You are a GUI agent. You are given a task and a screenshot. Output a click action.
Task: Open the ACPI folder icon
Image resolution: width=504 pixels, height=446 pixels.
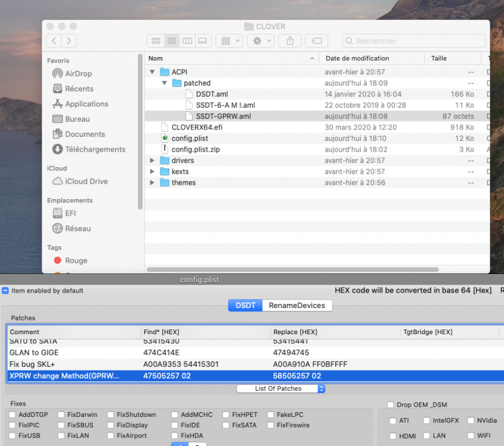(165, 72)
